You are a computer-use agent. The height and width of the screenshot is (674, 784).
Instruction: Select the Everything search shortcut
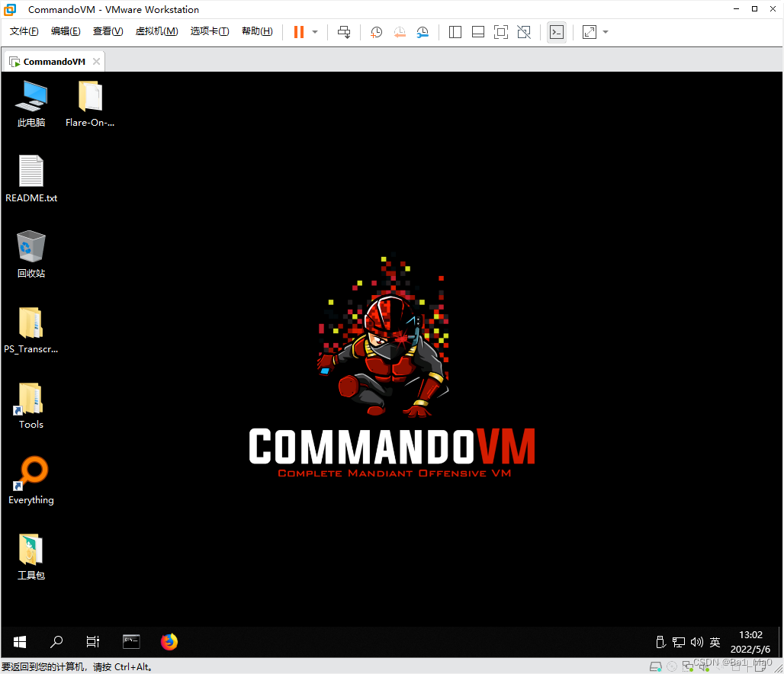tap(31, 480)
